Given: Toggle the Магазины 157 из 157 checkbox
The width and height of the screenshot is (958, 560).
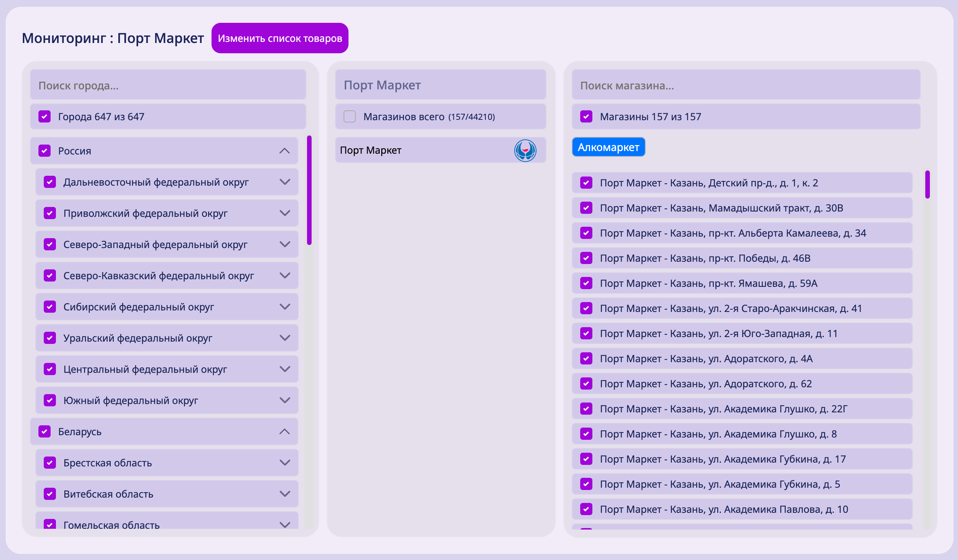Looking at the screenshot, I should point(586,116).
